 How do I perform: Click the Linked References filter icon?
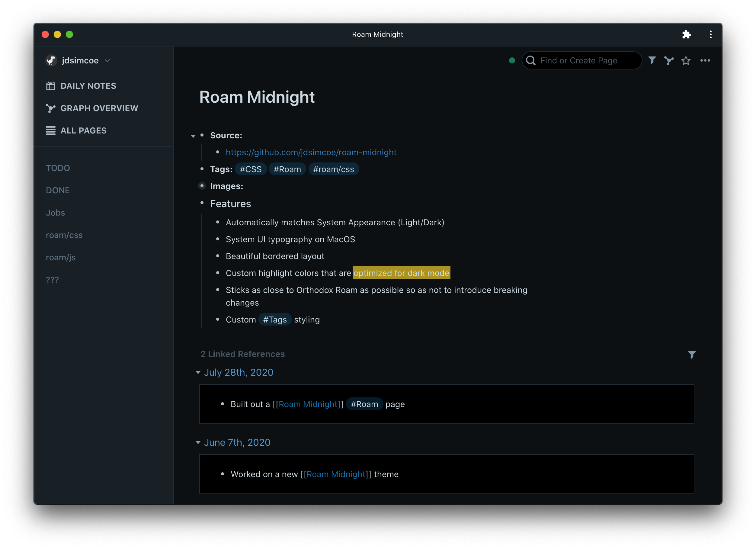(692, 355)
